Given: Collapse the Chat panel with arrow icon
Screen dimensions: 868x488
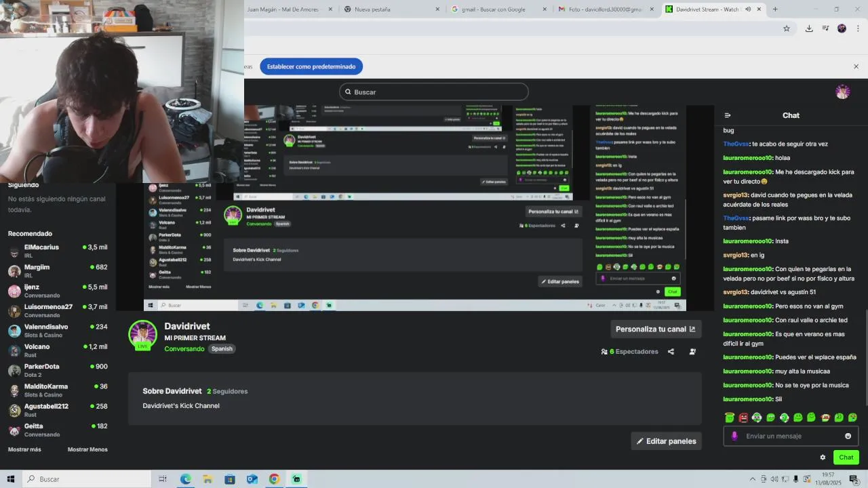Looking at the screenshot, I should pos(728,115).
